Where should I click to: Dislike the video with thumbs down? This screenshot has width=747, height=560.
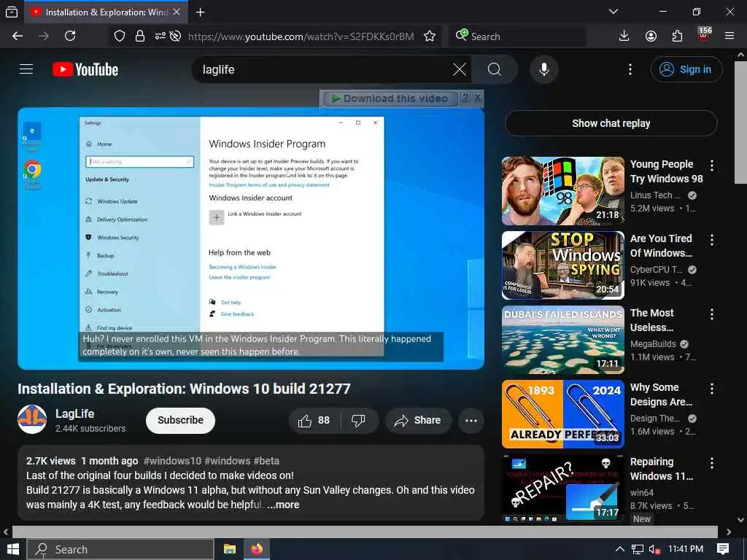tap(359, 421)
